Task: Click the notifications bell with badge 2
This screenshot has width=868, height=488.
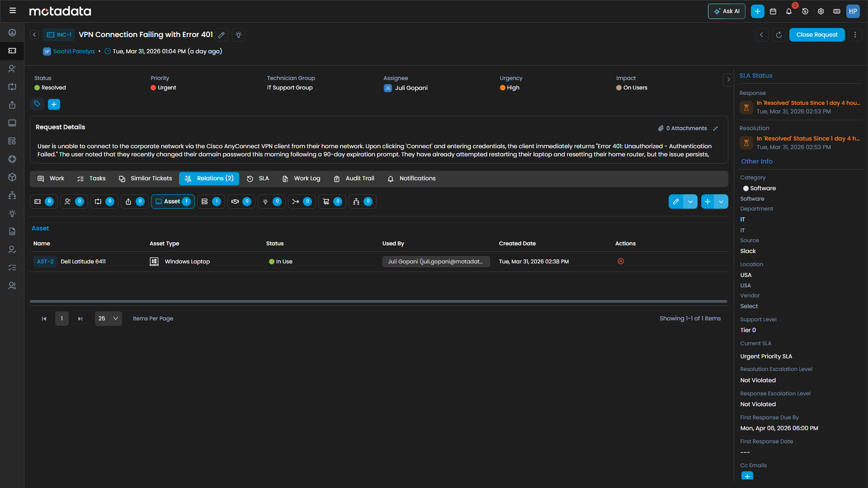Action: 789,11
